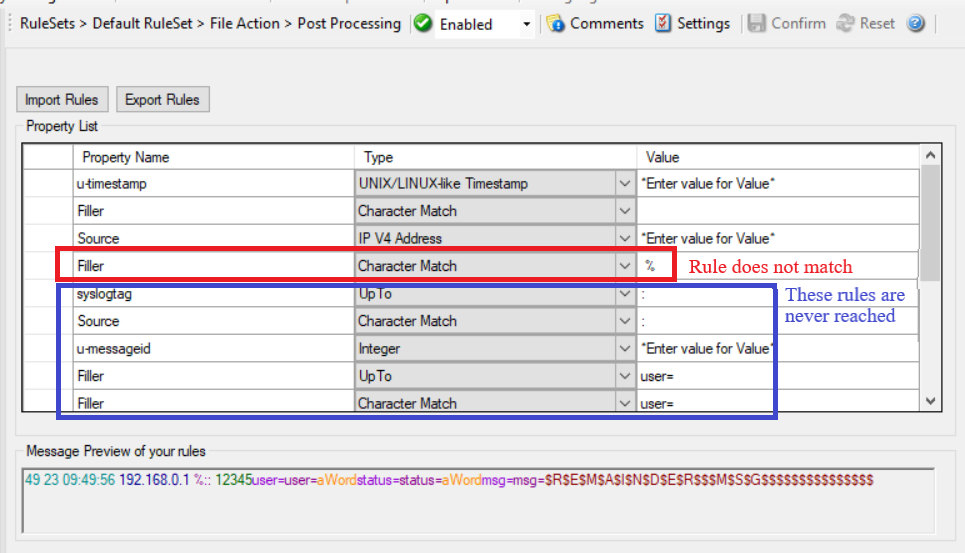
Task: Open Settings via the checklist icon
Action: point(664,24)
